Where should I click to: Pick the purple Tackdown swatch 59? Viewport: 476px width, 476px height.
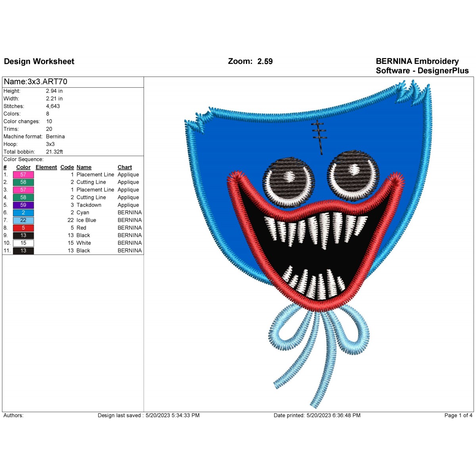(x=23, y=205)
